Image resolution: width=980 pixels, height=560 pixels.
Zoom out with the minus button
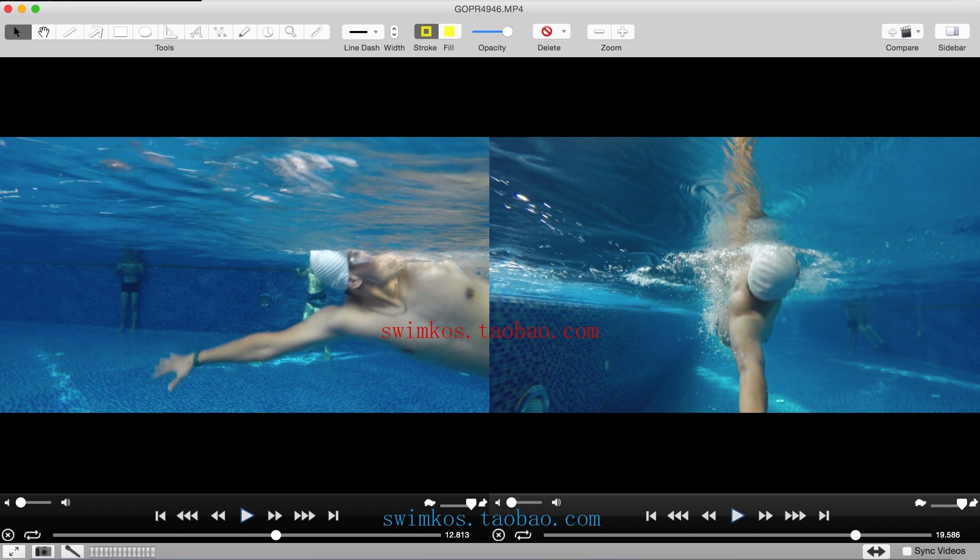click(x=599, y=32)
